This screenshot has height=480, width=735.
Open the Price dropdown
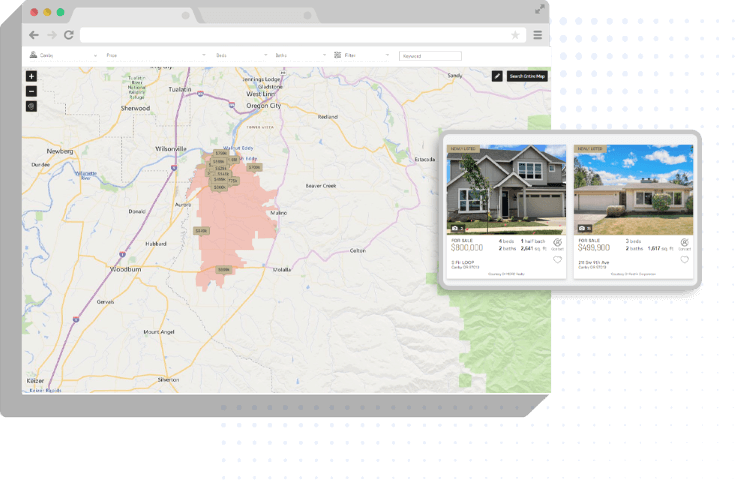pos(156,55)
